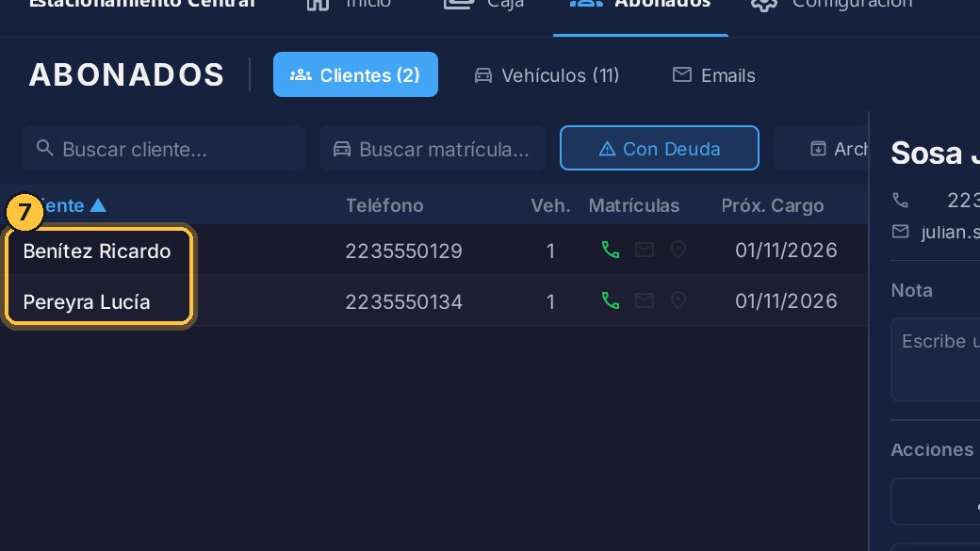Image resolution: width=980 pixels, height=551 pixels.
Task: Open Caja in top navigation
Action: [x=483, y=5]
